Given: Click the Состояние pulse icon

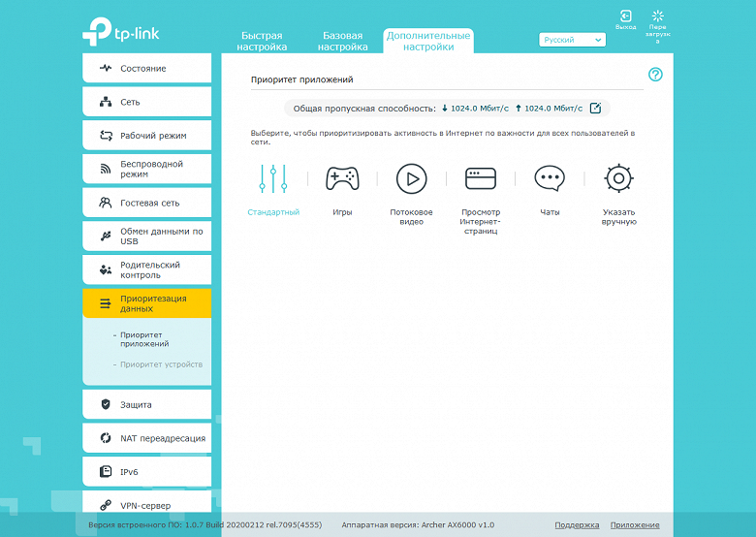Looking at the screenshot, I should (106, 68).
